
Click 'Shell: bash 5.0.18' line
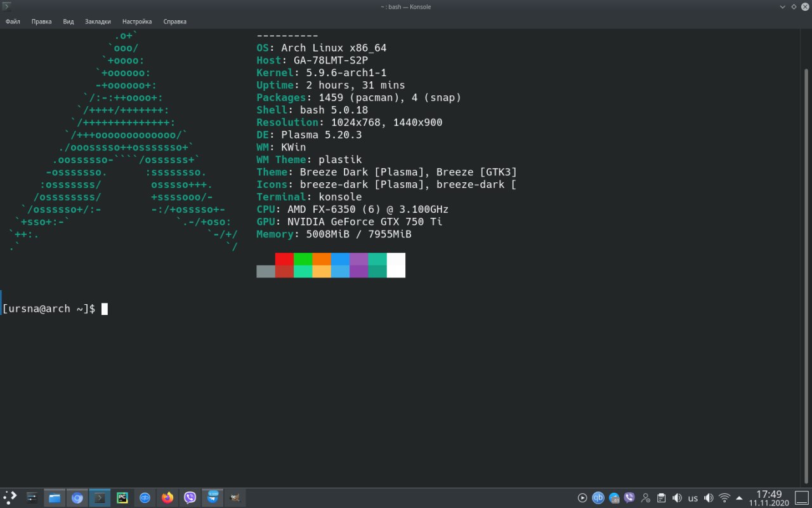point(312,110)
